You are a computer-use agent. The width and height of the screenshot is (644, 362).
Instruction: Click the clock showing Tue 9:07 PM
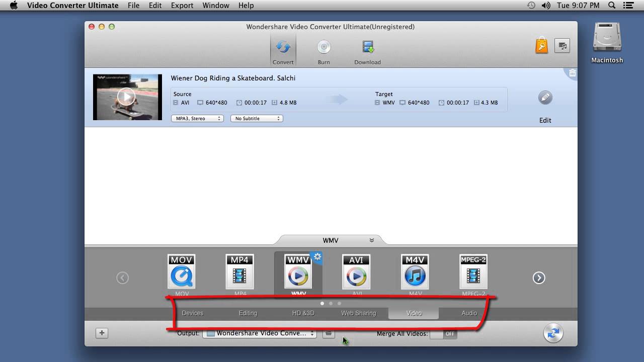coord(579,6)
